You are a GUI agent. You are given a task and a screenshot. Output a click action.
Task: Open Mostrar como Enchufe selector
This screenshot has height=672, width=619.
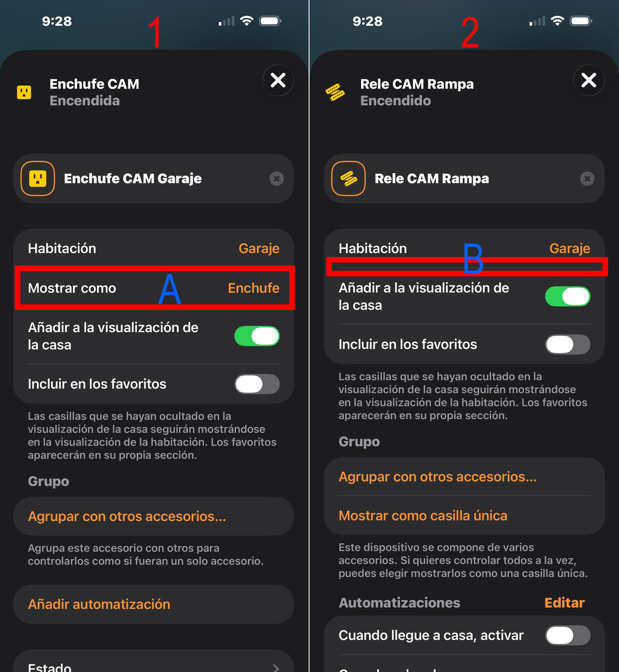[x=154, y=288]
